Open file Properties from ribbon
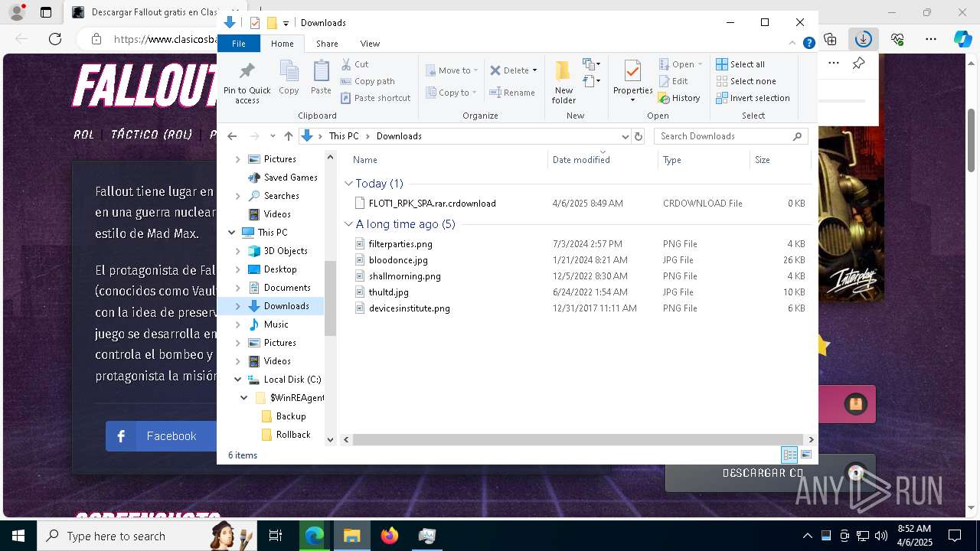 point(632,82)
